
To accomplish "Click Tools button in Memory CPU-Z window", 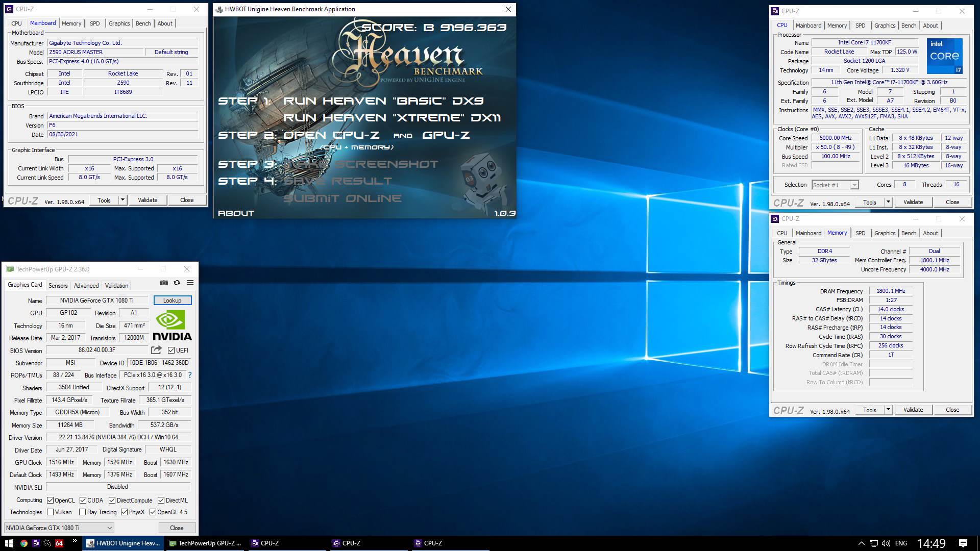I will [870, 410].
